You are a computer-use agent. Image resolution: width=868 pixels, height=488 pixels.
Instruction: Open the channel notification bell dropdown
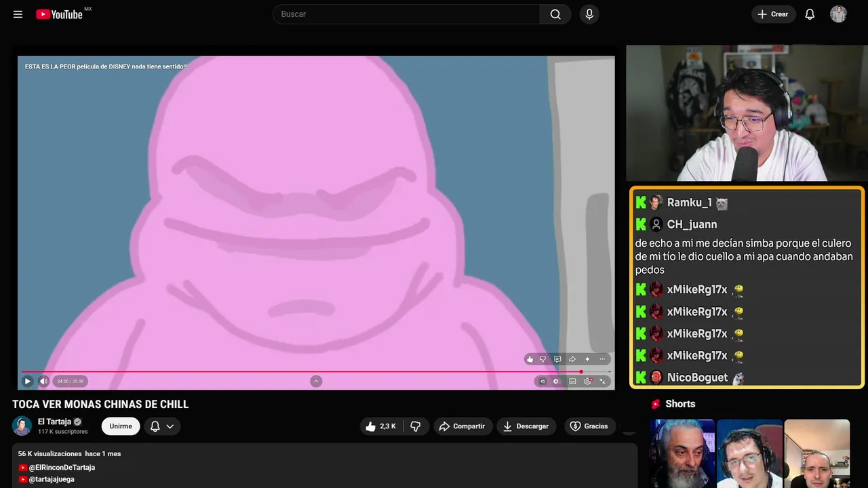162,426
